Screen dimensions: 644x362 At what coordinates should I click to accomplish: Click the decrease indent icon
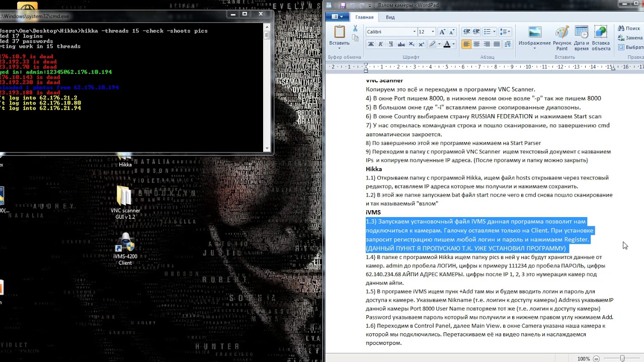point(466,32)
